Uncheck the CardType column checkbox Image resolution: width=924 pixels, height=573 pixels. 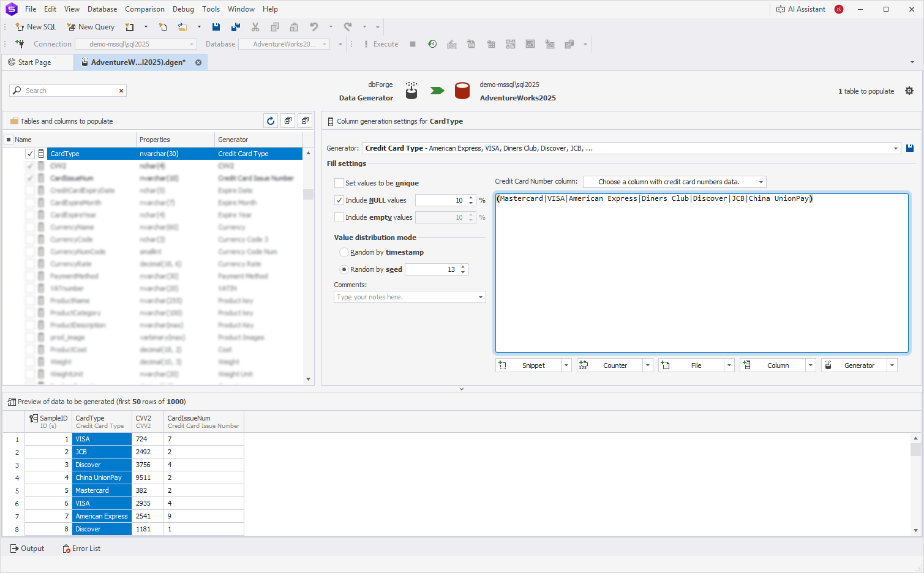30,154
